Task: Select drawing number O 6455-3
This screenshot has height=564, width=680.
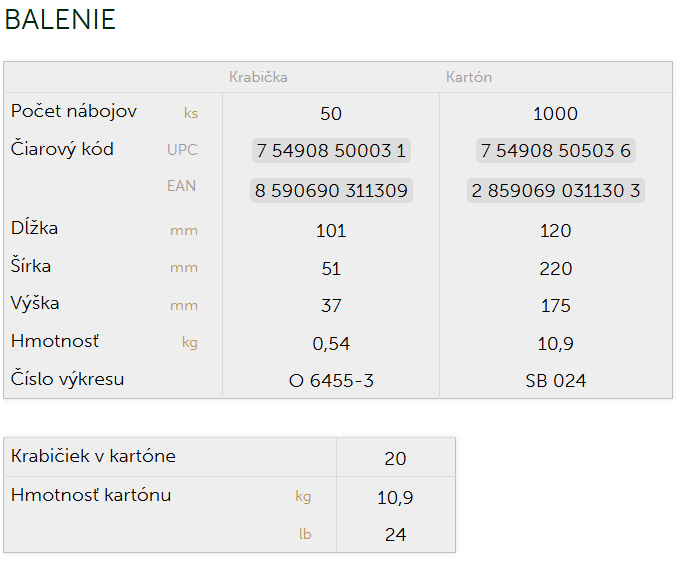Action: pos(331,381)
